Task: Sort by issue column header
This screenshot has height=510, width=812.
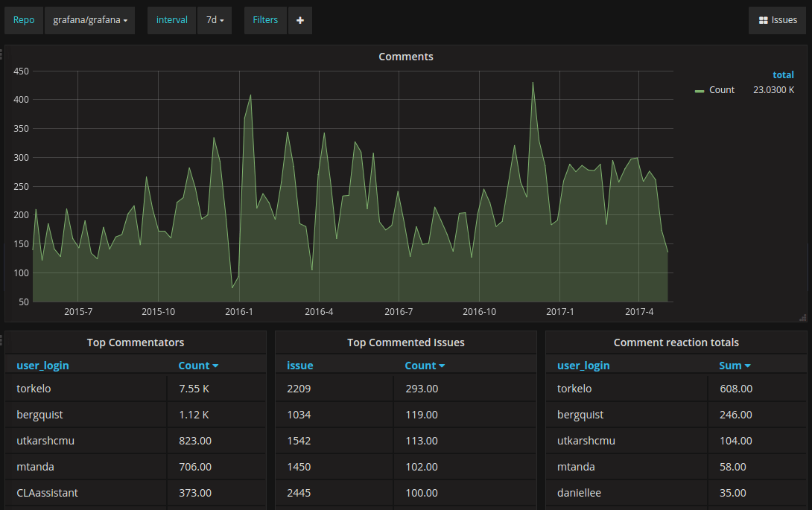Action: (x=299, y=366)
